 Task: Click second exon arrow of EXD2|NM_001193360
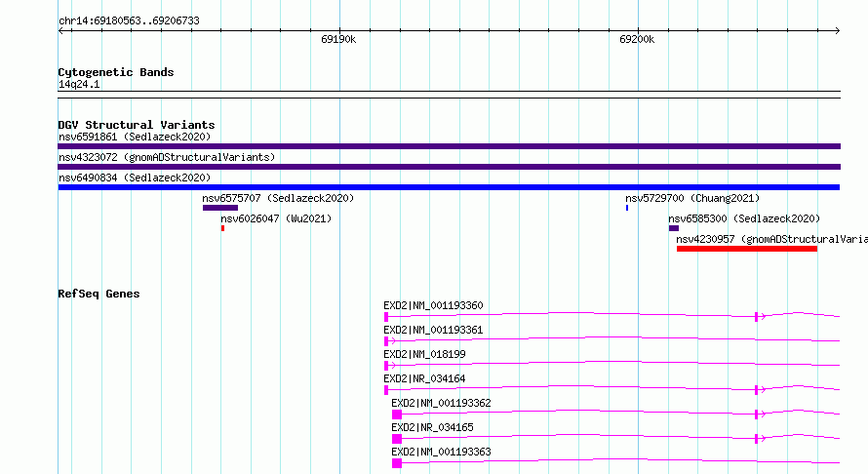pos(760,317)
